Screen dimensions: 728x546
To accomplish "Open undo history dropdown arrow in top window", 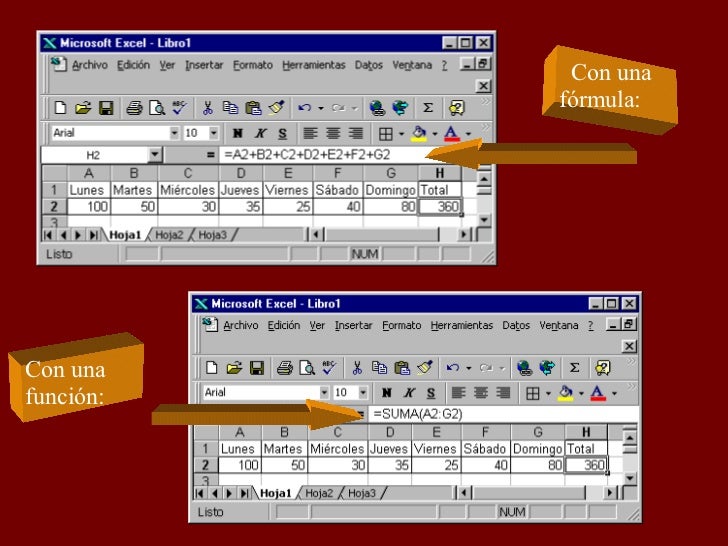I will 321,109.
